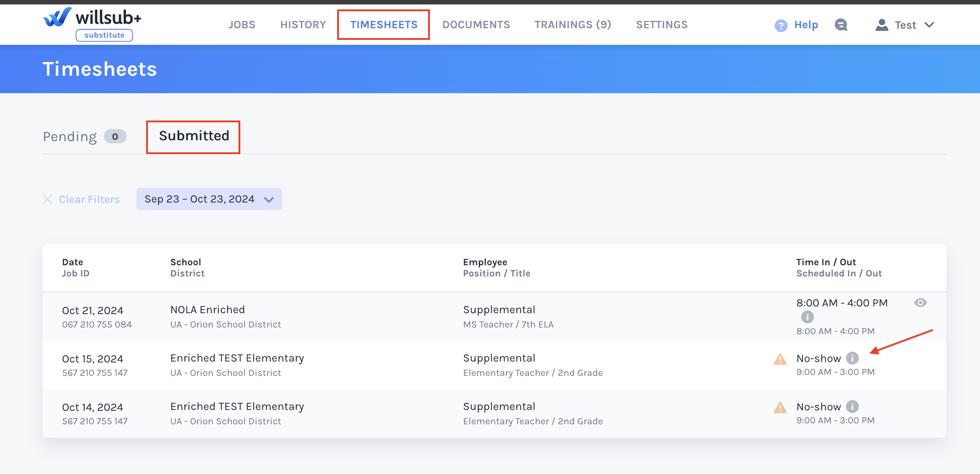Image resolution: width=980 pixels, height=474 pixels.
Task: Expand the Test user menu chevron
Action: tap(929, 25)
